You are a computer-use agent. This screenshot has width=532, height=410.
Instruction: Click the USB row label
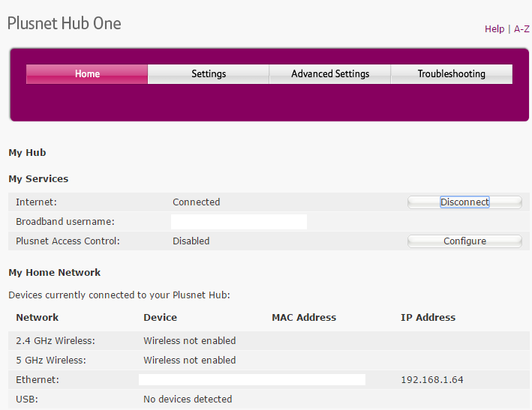pyautogui.click(x=27, y=400)
